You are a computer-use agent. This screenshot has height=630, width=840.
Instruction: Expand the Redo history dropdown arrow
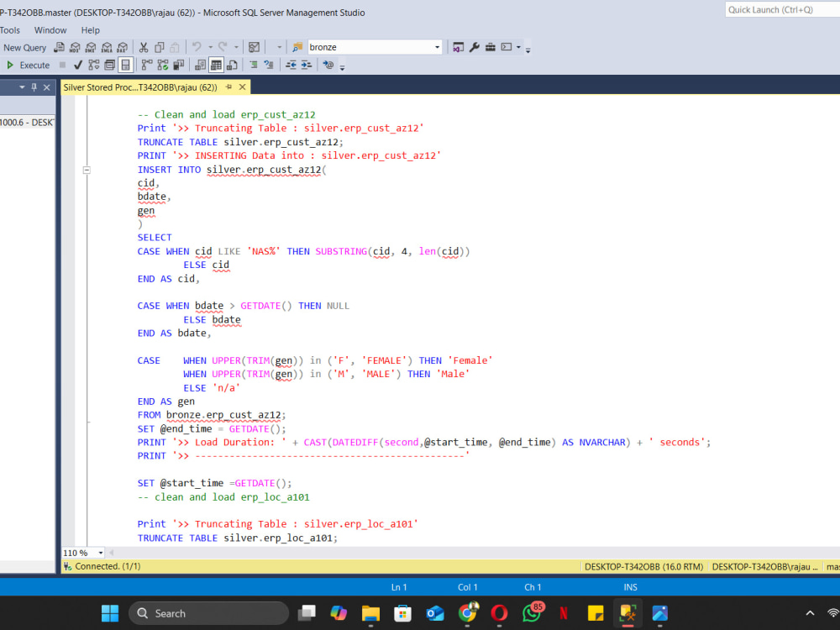tap(236, 47)
